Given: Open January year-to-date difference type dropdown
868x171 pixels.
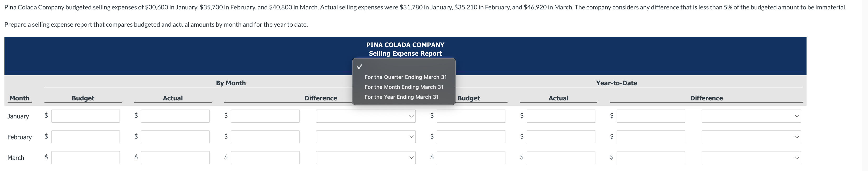Looking at the screenshot, I should pos(751,116).
